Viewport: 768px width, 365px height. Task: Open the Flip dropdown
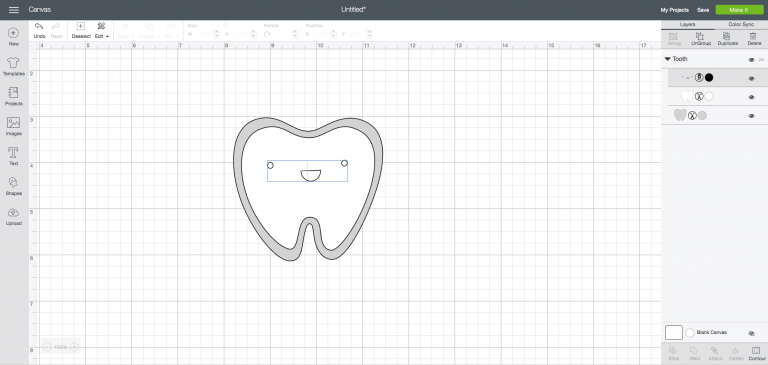171,30
